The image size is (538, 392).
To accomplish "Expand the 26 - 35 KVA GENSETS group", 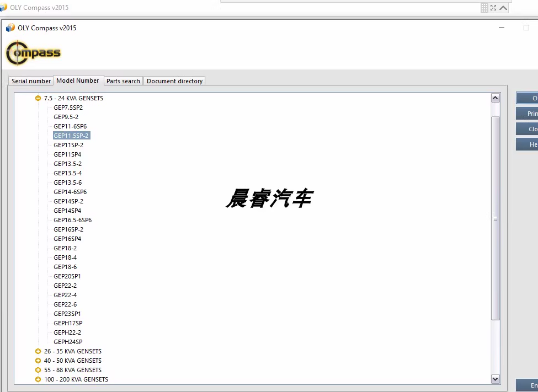I will 38,351.
